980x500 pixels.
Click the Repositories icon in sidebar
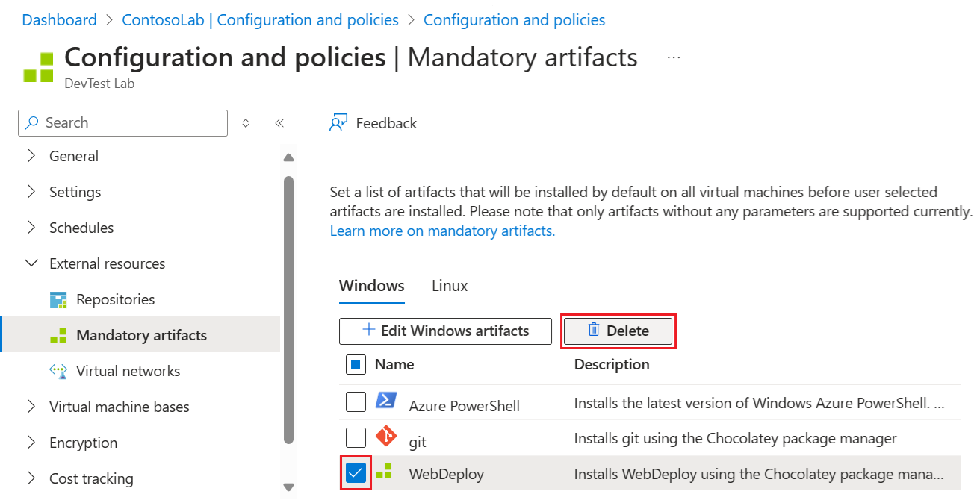coord(58,300)
